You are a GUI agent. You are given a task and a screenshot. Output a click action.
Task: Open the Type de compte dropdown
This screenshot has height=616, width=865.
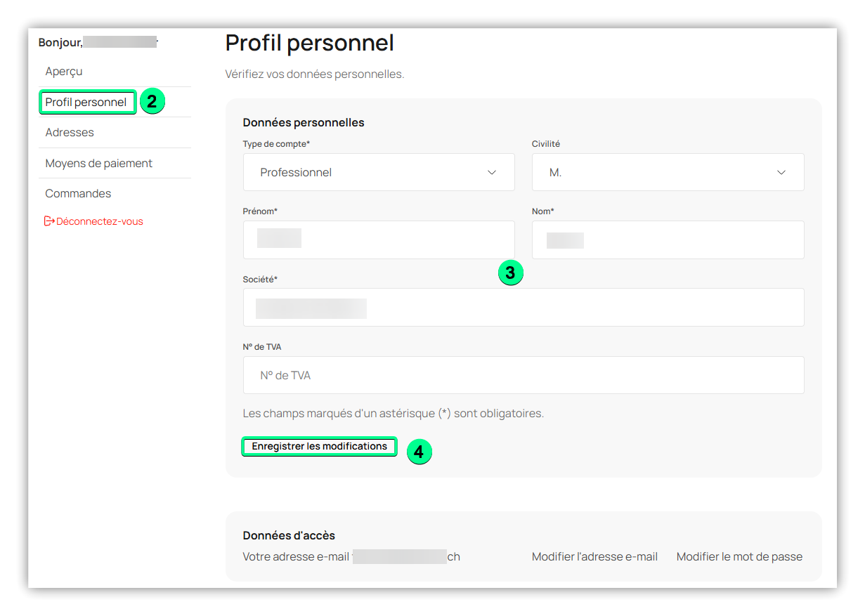click(x=378, y=173)
